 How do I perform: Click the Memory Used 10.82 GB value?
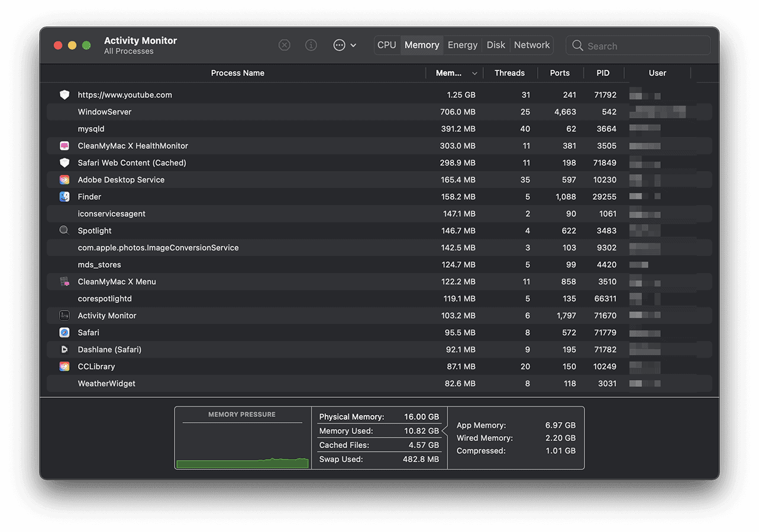pos(422,431)
